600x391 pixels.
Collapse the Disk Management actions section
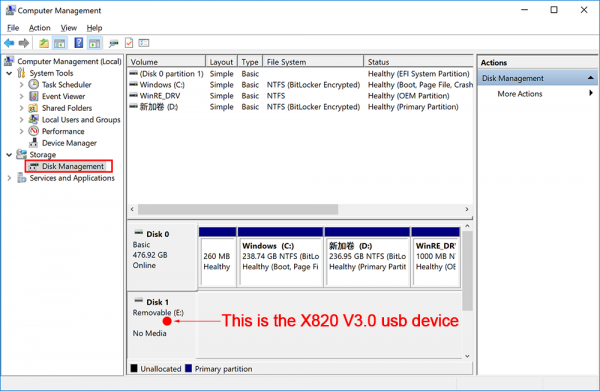590,78
